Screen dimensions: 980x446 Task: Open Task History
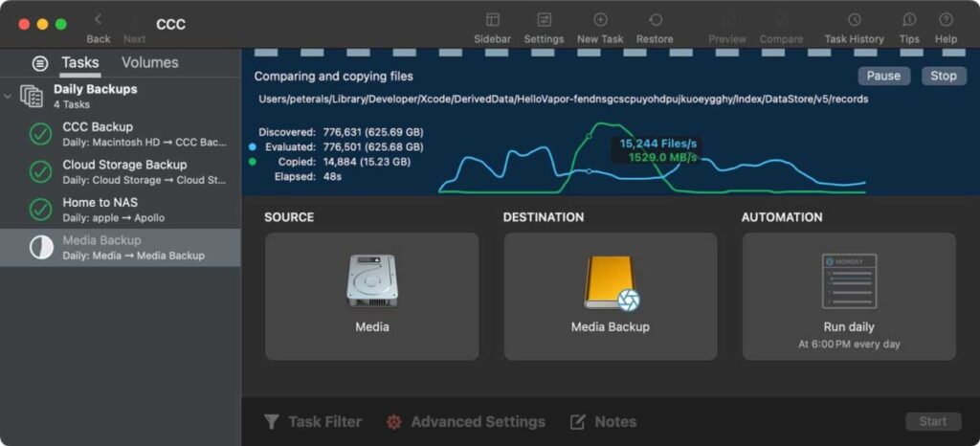(854, 20)
